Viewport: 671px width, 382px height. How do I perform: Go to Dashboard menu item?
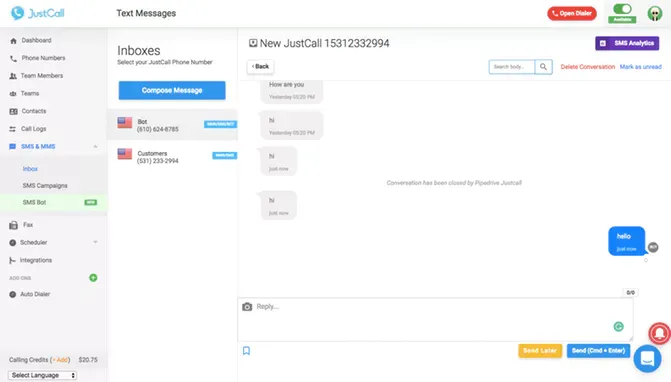(36, 40)
